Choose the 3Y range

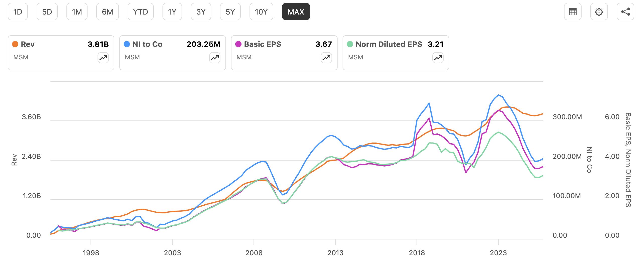(x=201, y=12)
